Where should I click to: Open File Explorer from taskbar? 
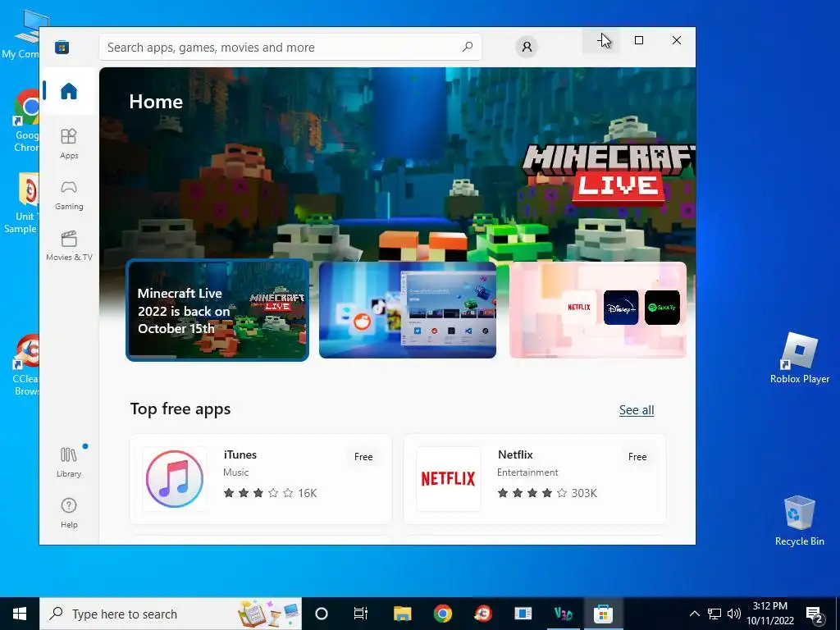402,614
